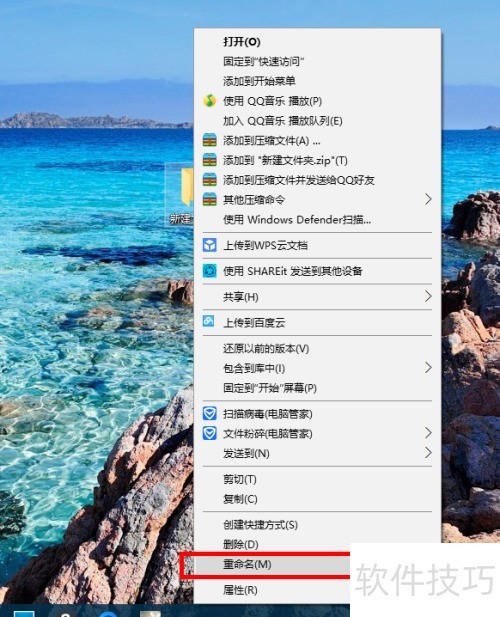Screen dimensions: 500x617
Task: Click the shield icon beside 文件粉碎(电脑管家)
Action: [x=210, y=433]
